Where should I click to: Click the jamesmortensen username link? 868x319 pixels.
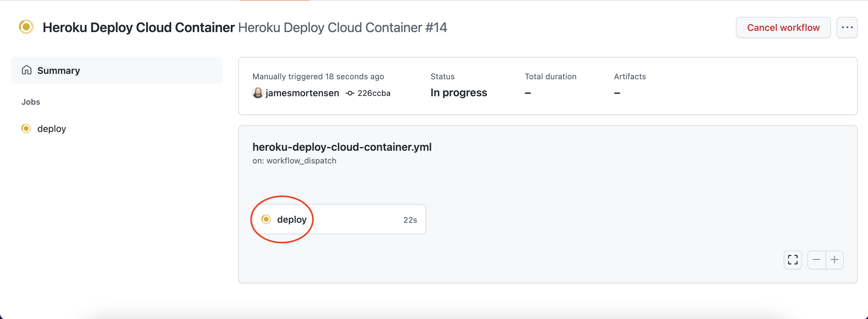tap(302, 93)
